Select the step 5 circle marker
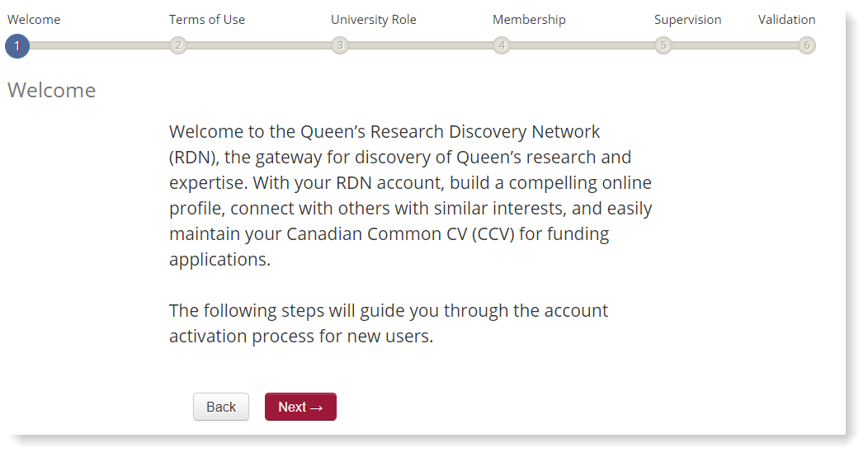The height and width of the screenshot is (457, 868). tap(663, 45)
